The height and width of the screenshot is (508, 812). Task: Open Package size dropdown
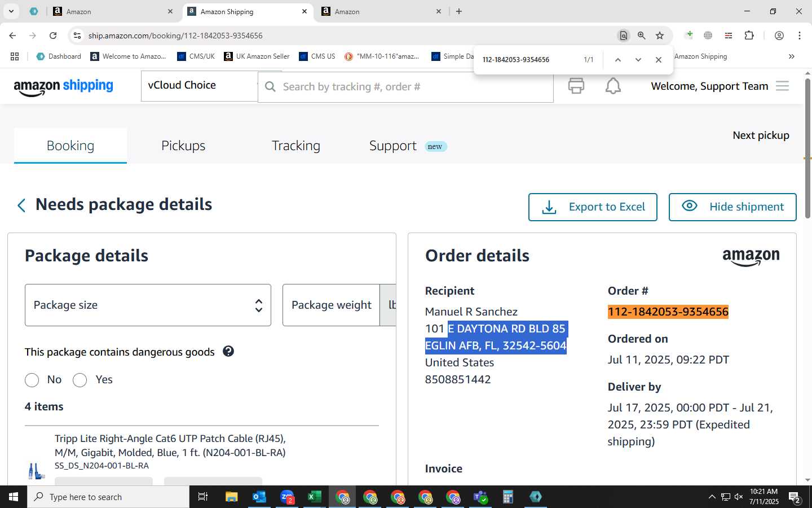(x=148, y=305)
